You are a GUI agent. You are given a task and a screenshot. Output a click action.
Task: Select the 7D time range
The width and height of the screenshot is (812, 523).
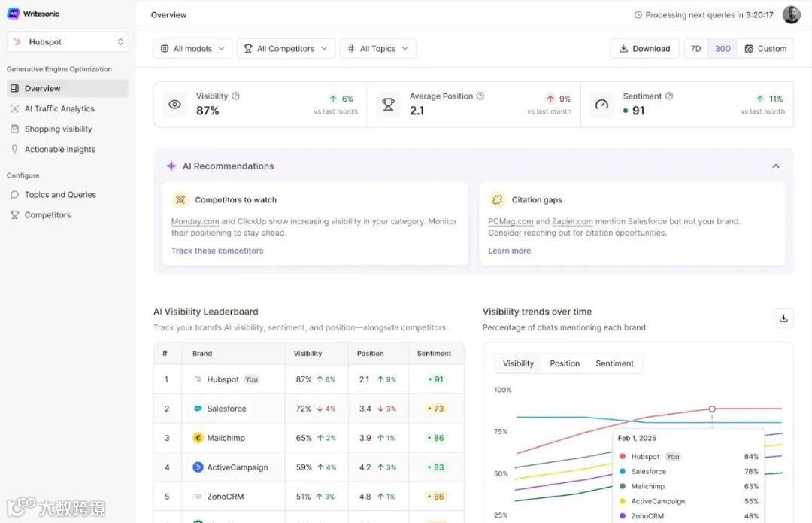(x=696, y=49)
